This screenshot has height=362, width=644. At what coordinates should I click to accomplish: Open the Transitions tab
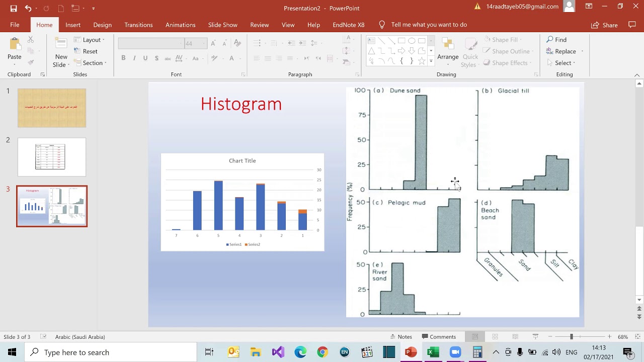(138, 25)
